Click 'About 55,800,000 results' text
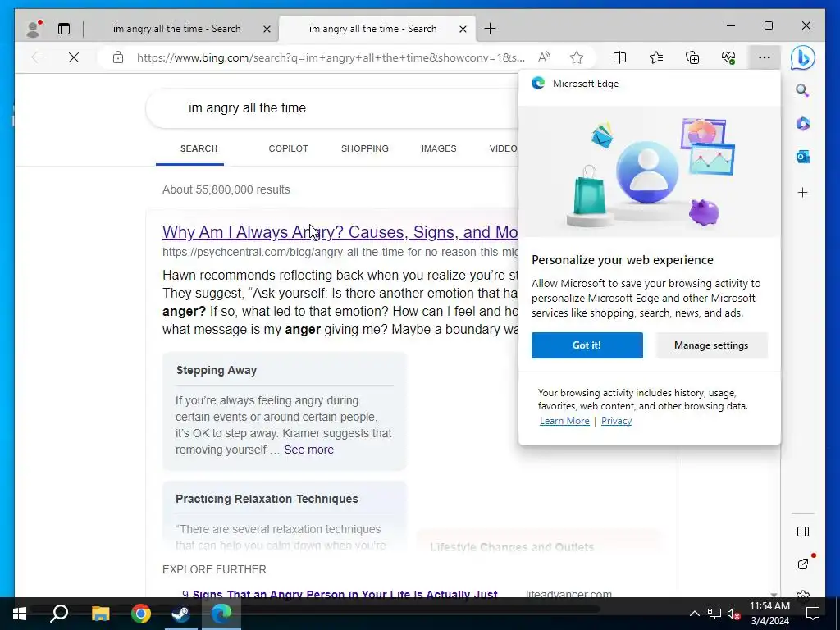This screenshot has height=630, width=840. pyautogui.click(x=226, y=189)
